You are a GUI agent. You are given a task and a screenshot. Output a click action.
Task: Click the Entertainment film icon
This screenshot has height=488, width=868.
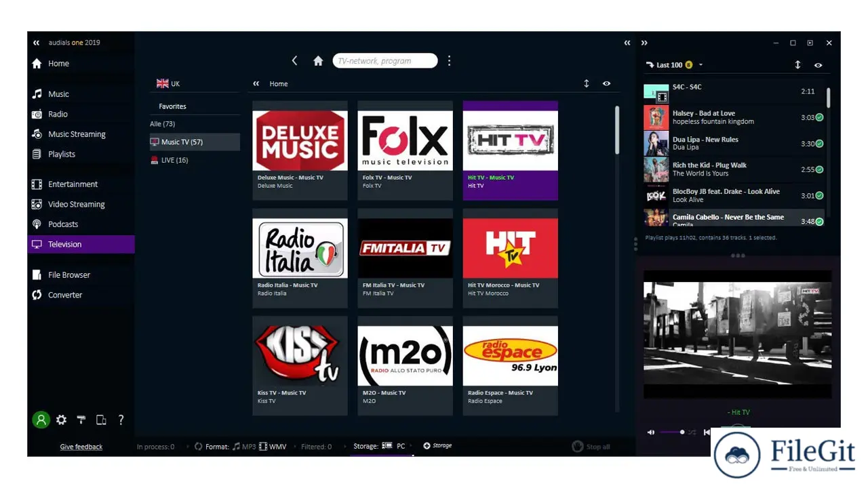37,184
